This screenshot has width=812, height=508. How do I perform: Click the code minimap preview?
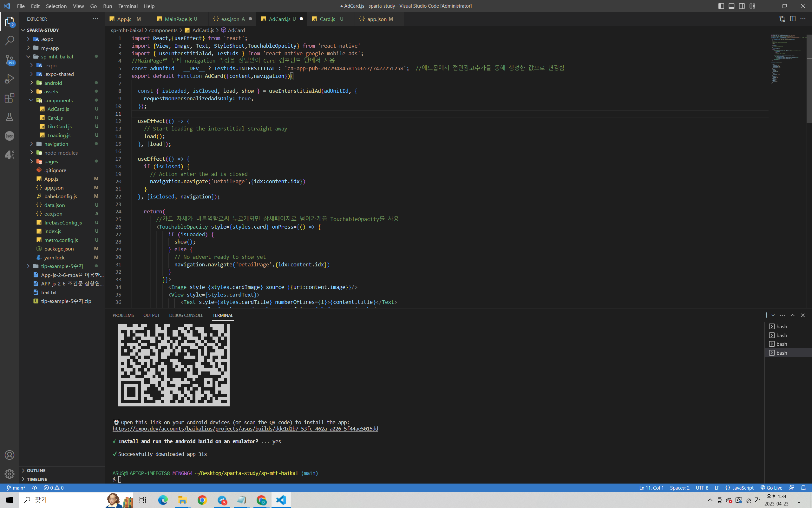click(x=787, y=59)
